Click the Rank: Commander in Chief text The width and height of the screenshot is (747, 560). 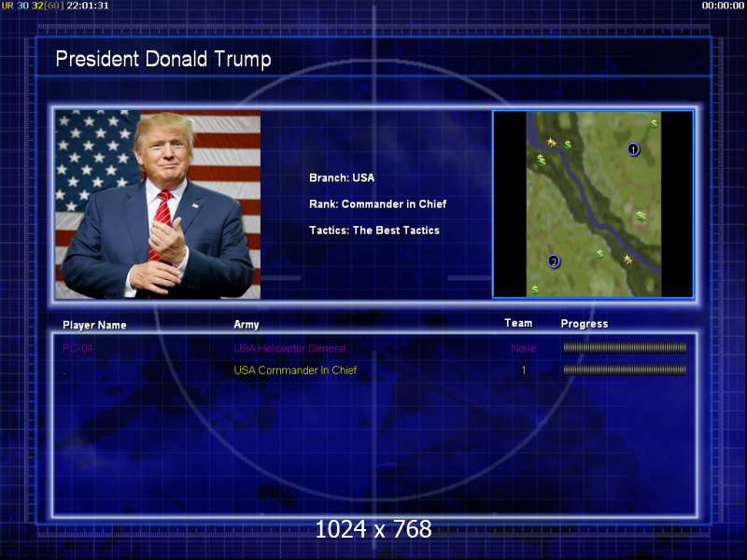(378, 203)
